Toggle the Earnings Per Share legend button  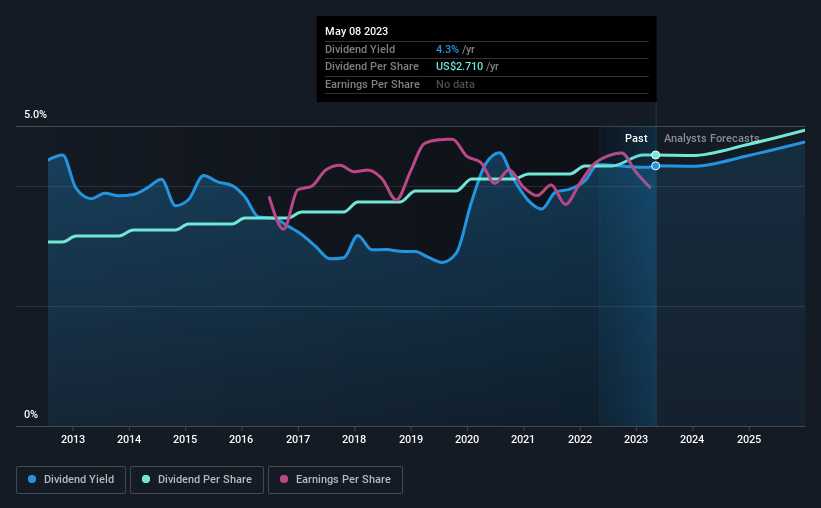[x=335, y=480]
